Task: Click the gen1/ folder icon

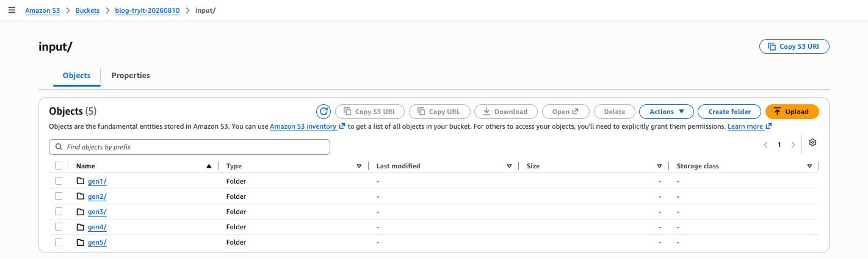Action: 81,181
